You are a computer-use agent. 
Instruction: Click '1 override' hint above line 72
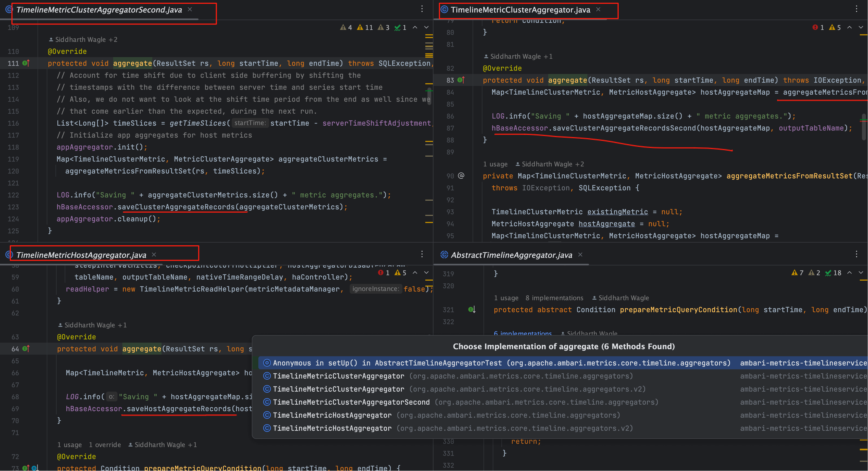click(105, 445)
